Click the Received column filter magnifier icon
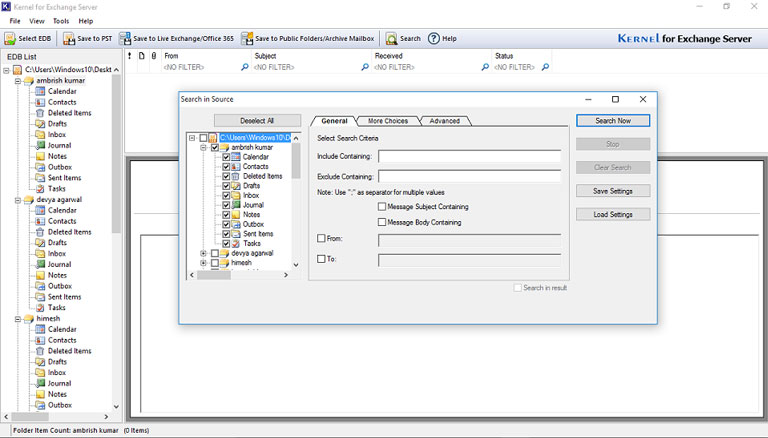Viewport: 768px width, 438px height. click(x=485, y=67)
